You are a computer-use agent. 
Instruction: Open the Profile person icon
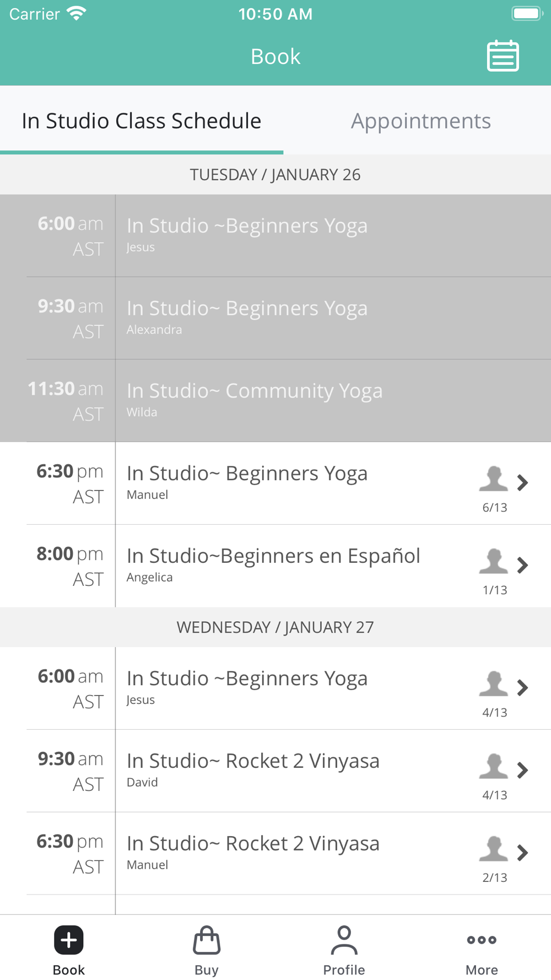[x=344, y=940]
